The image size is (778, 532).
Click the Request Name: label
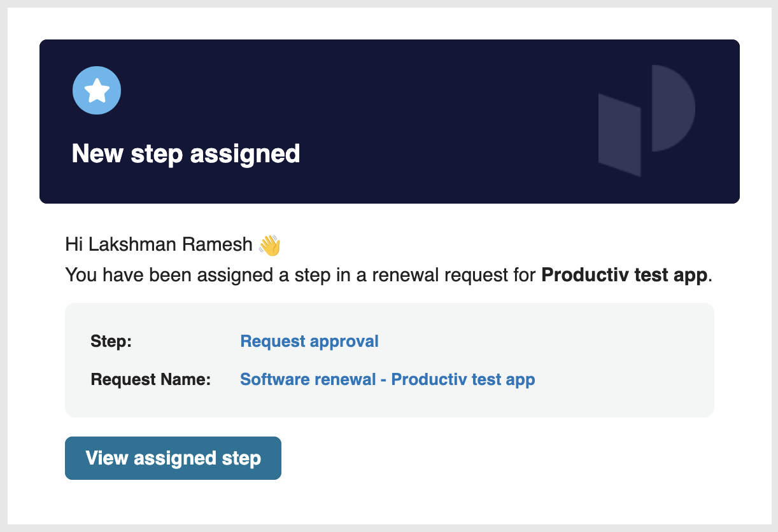[151, 380]
